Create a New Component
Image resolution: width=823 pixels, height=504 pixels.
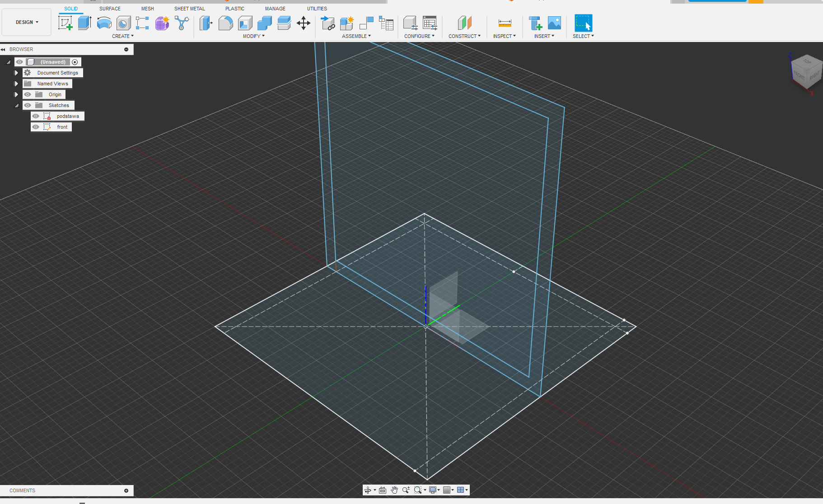click(x=347, y=23)
